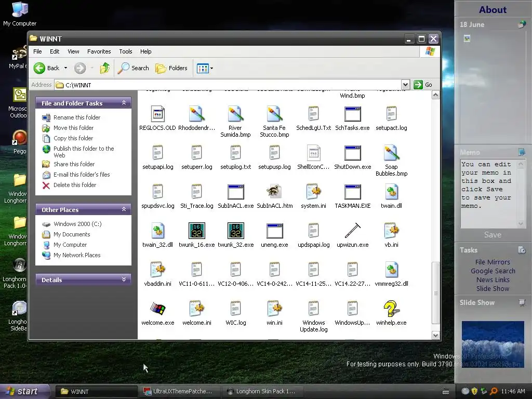The width and height of the screenshot is (532, 399).
Task: Select the welcome.exe Windows flag icon
Action: click(158, 309)
